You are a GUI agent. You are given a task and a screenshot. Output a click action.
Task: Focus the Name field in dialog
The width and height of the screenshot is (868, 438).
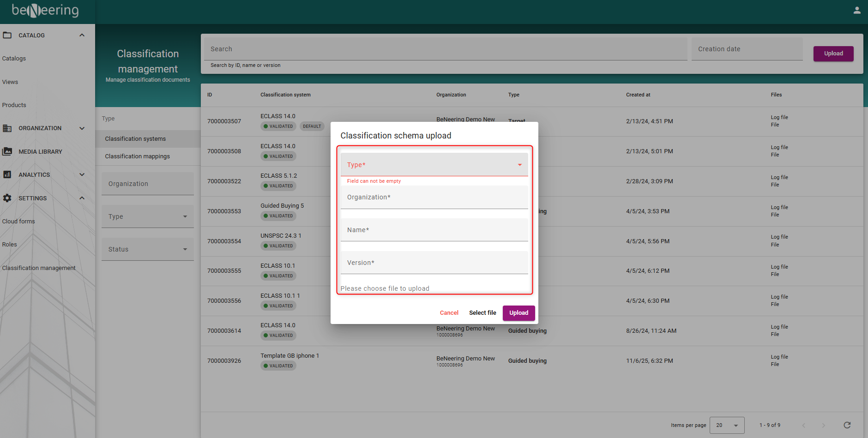coord(434,230)
